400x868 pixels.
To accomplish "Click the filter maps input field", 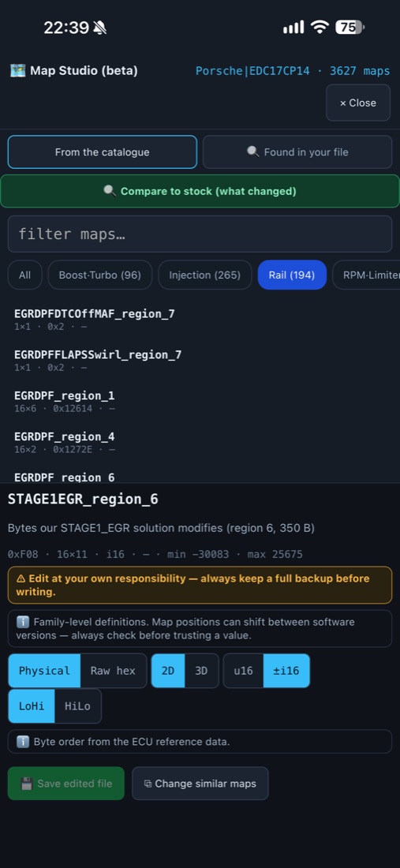I will pos(200,234).
